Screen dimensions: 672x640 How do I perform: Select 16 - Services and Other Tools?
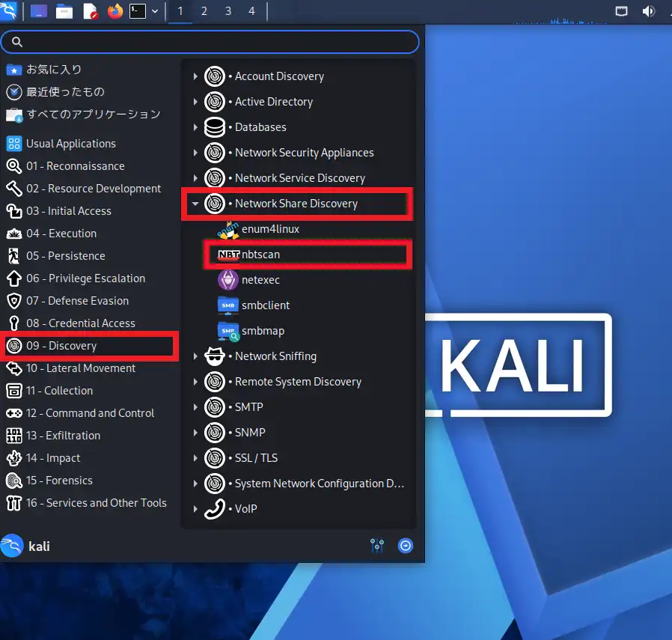tap(90, 503)
